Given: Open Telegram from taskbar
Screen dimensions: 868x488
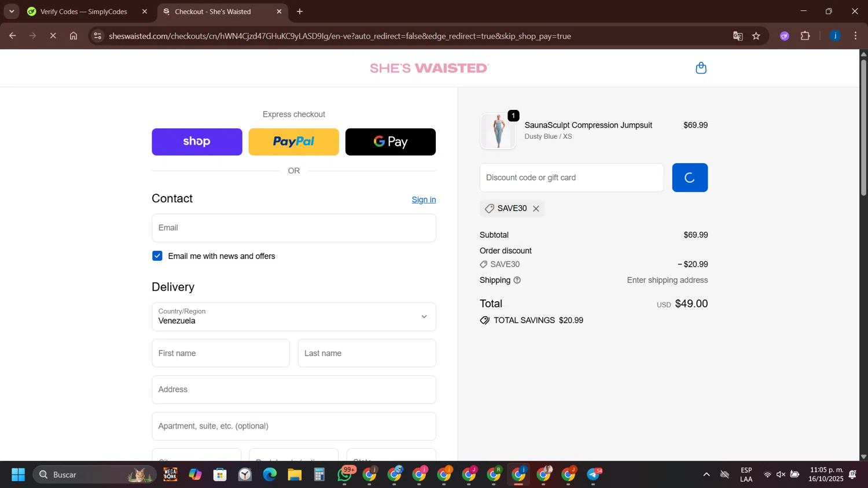Looking at the screenshot, I should click(594, 475).
